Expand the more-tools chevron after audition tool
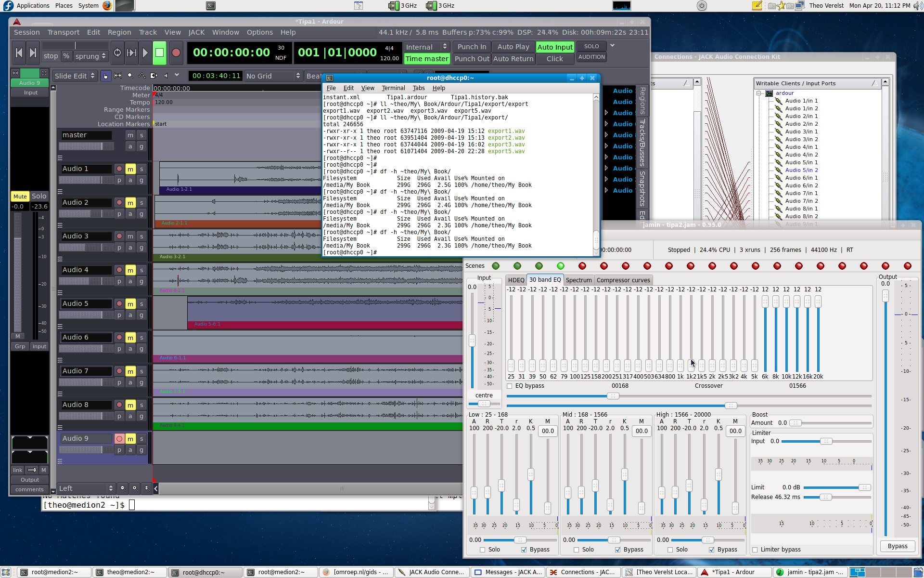 [177, 75]
